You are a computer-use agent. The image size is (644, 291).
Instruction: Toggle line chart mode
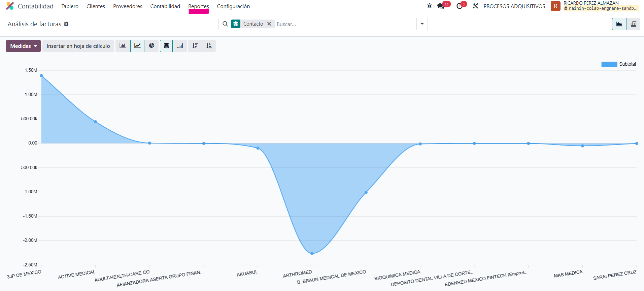pos(137,46)
